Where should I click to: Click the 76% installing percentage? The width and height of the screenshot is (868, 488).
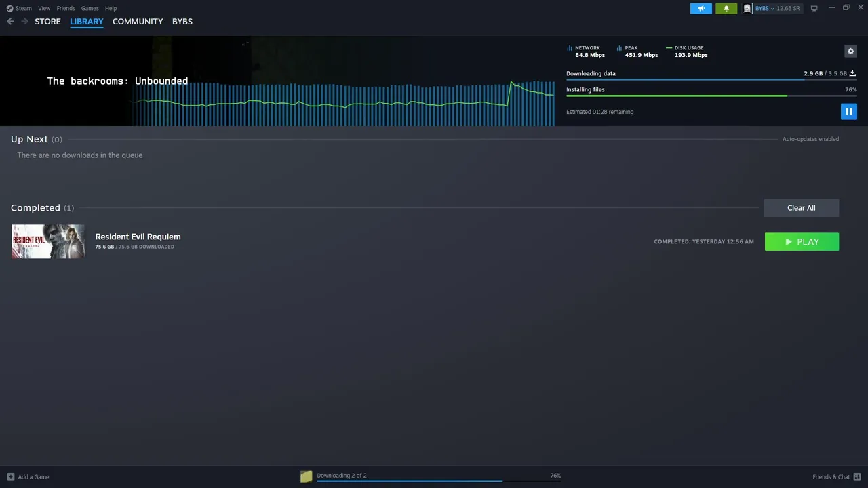[x=851, y=90]
